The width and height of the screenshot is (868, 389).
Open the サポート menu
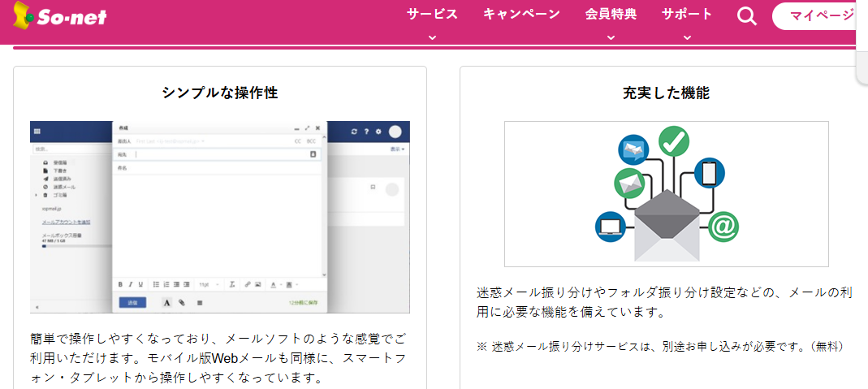687,15
